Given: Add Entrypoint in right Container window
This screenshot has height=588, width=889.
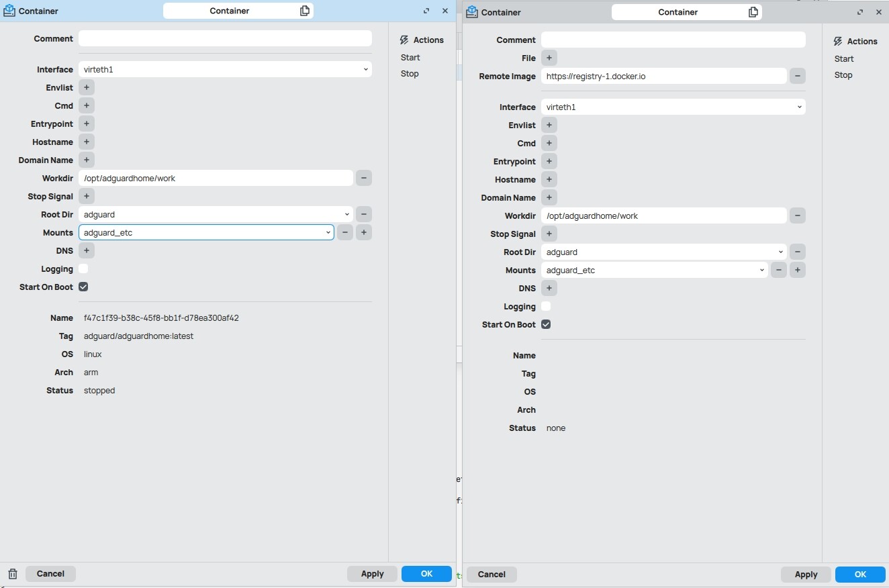Looking at the screenshot, I should pos(549,161).
